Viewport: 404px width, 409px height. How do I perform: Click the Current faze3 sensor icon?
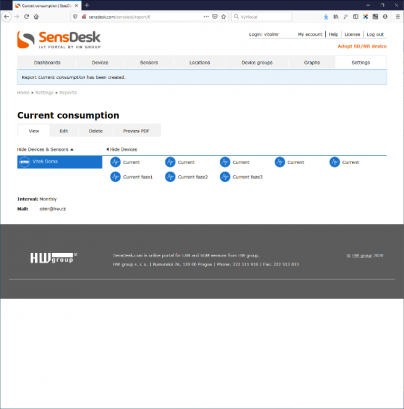[225, 177]
